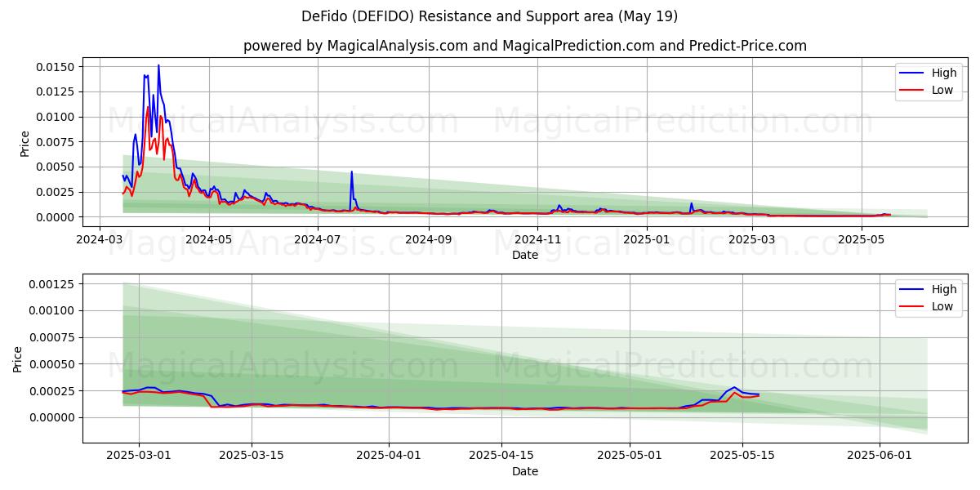Click the 0.00075 bottom chart y-axis label

click(x=53, y=337)
